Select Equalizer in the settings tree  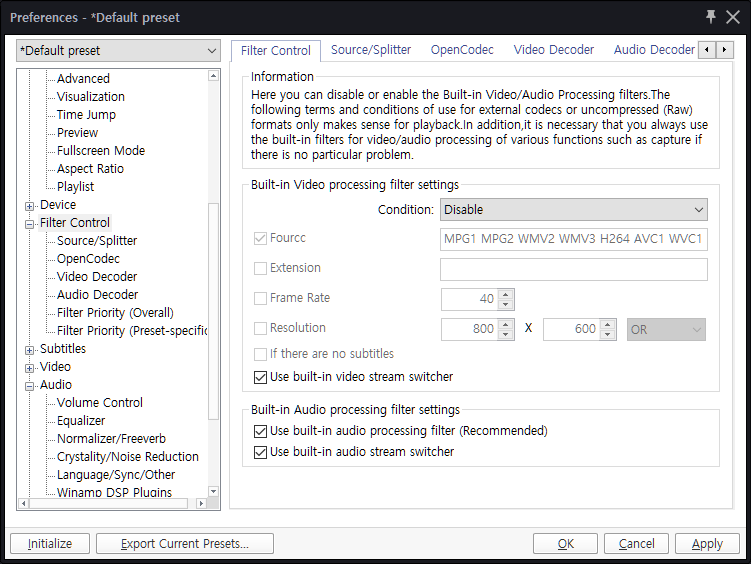click(81, 421)
